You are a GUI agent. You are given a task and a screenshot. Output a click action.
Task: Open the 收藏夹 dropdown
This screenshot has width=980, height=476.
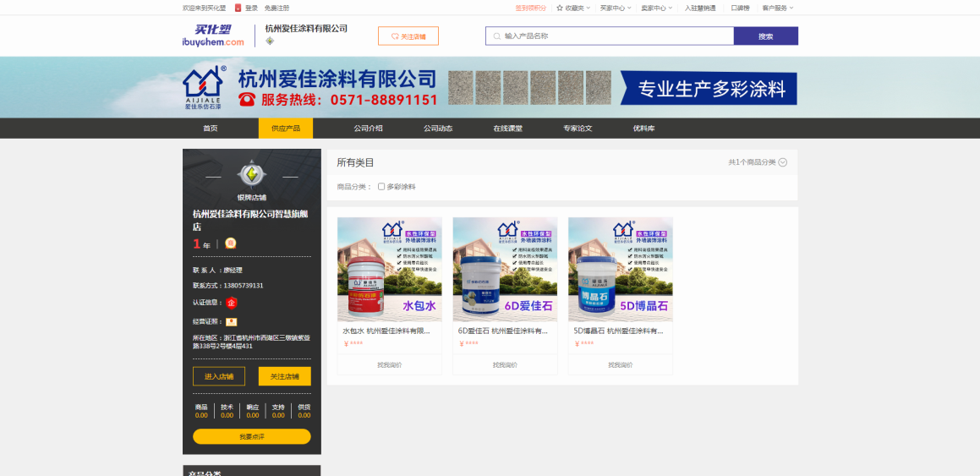573,8
